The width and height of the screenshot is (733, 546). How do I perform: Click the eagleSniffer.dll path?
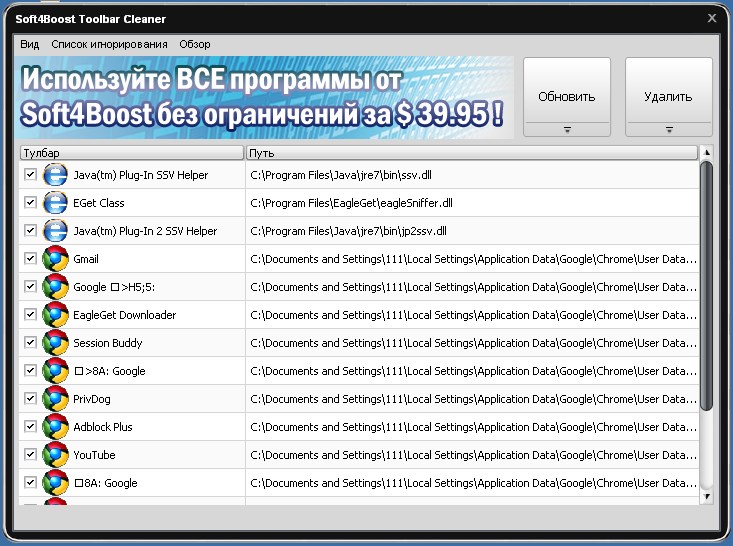(352, 203)
